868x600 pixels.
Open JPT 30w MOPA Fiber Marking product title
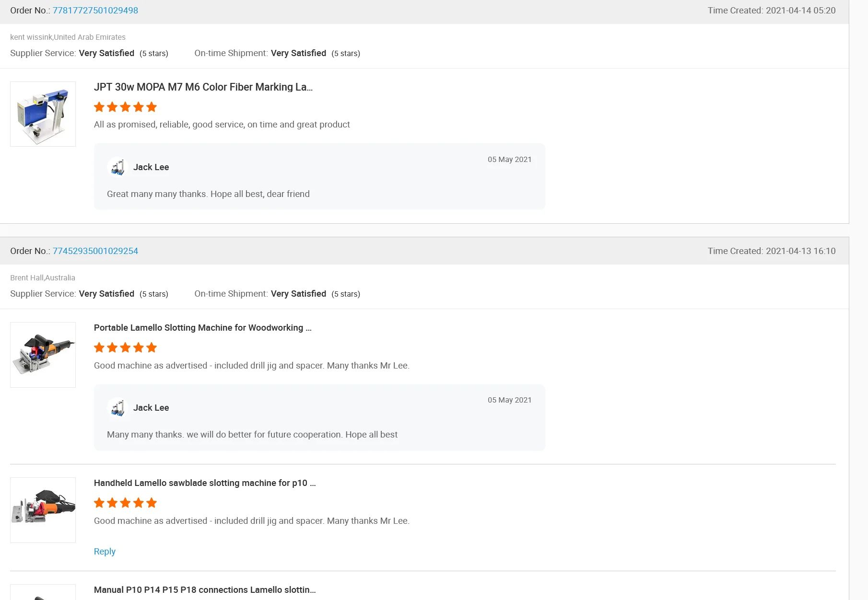tap(203, 87)
